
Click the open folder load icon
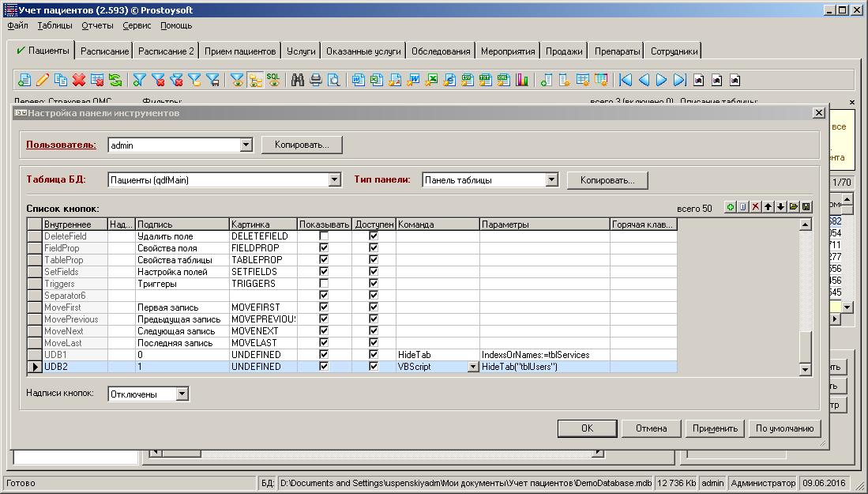click(x=794, y=207)
